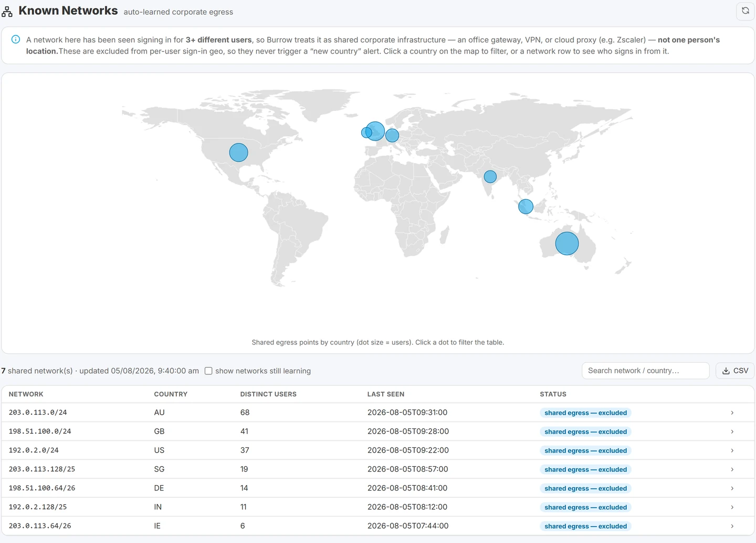The image size is (756, 543).
Task: Expand the 203.0.113.0/24 row chevron
Action: point(732,413)
